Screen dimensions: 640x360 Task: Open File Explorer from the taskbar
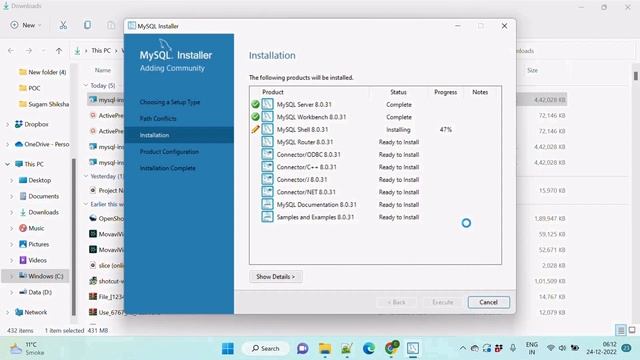tap(325, 349)
